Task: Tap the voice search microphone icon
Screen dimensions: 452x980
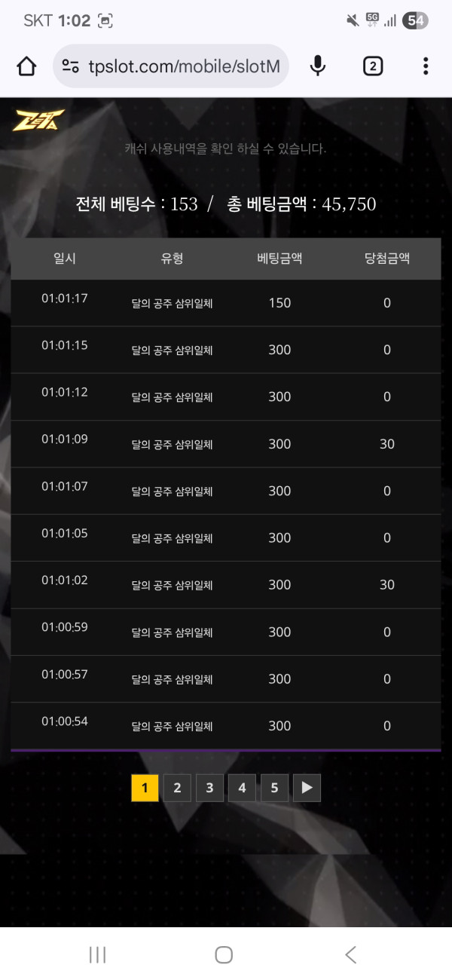Action: pos(318,66)
